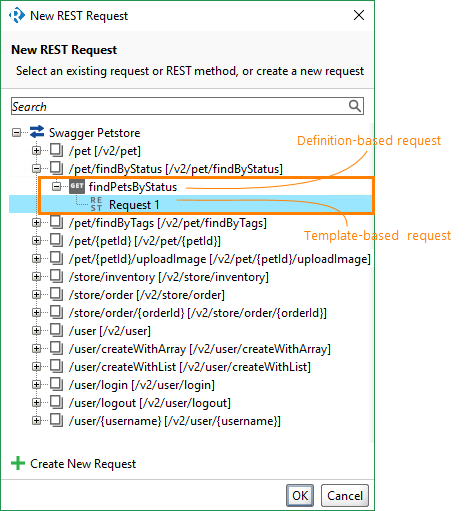
Task: Click the resource icon for /user/logout
Action: click(56, 402)
